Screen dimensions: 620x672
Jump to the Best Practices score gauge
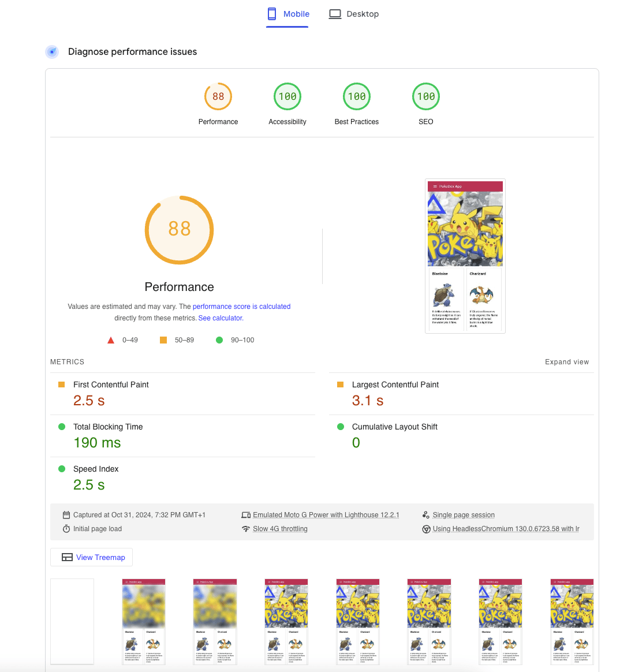(x=357, y=96)
